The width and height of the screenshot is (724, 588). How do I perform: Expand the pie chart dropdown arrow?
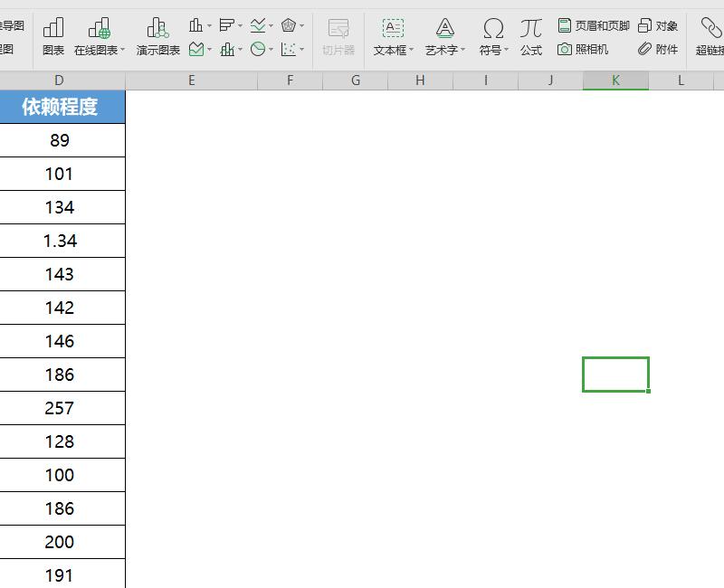pos(271,49)
